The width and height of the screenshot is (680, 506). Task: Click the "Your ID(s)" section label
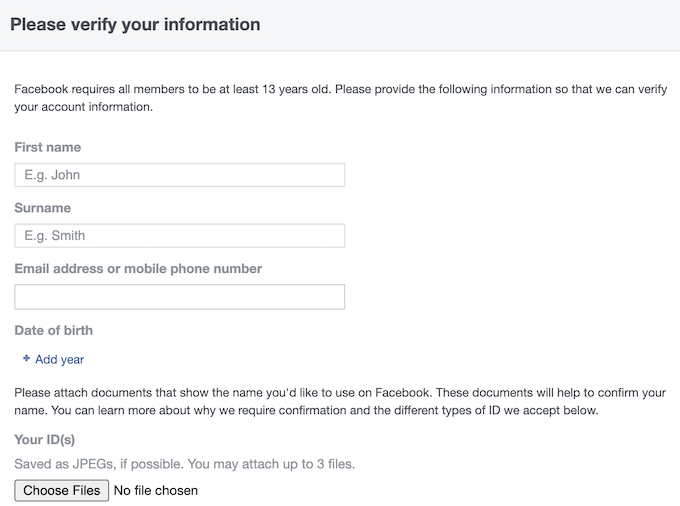[45, 439]
